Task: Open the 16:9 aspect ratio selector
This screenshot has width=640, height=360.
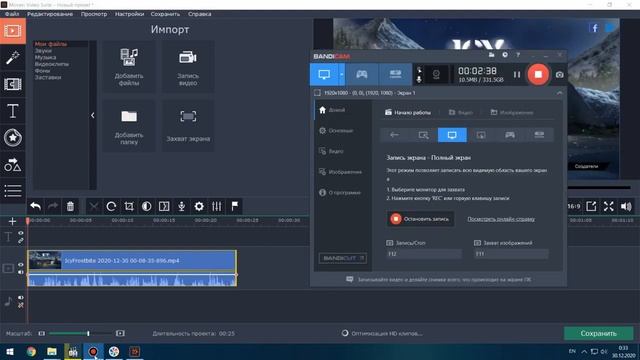Action: point(574,207)
